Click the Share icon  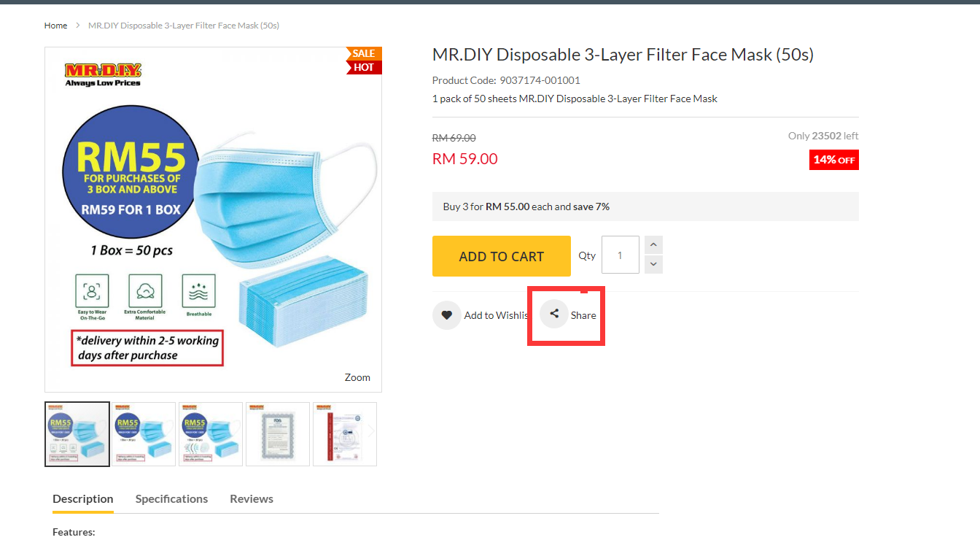coord(554,314)
